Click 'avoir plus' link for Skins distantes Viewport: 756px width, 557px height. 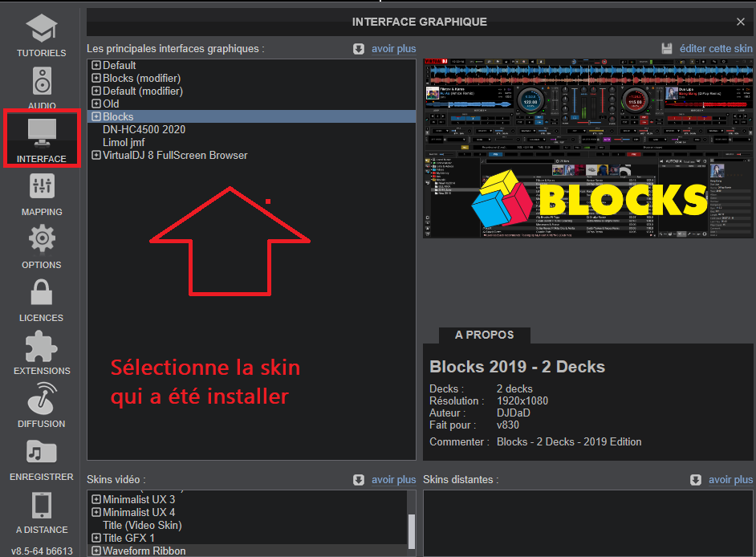(730, 480)
